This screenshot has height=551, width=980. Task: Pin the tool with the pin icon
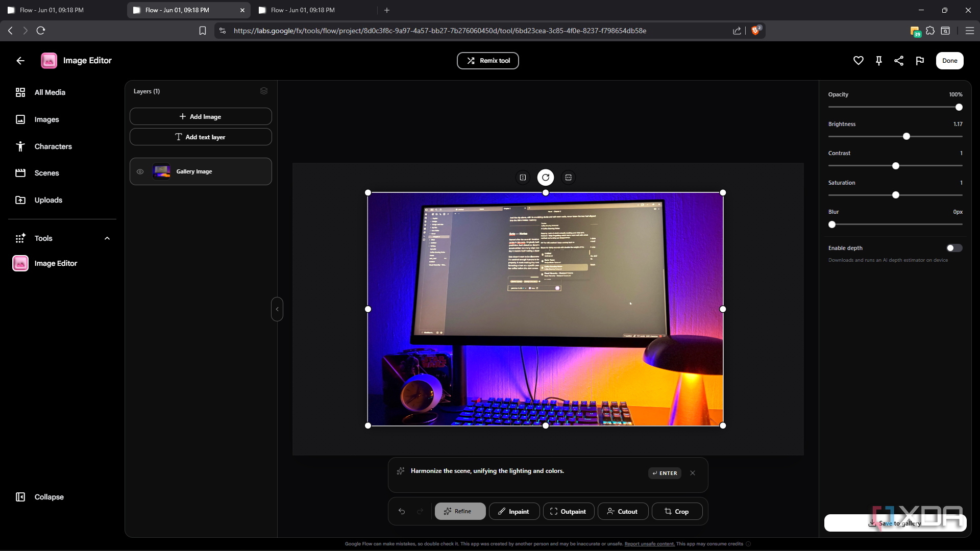[x=879, y=61]
